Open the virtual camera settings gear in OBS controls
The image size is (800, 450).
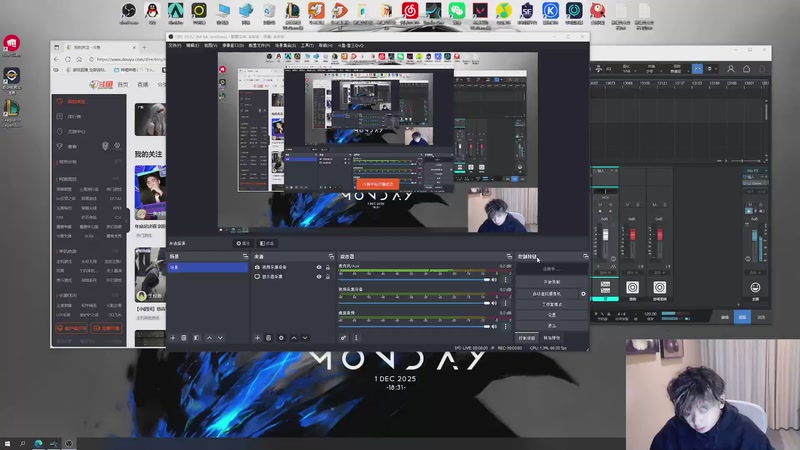(583, 294)
